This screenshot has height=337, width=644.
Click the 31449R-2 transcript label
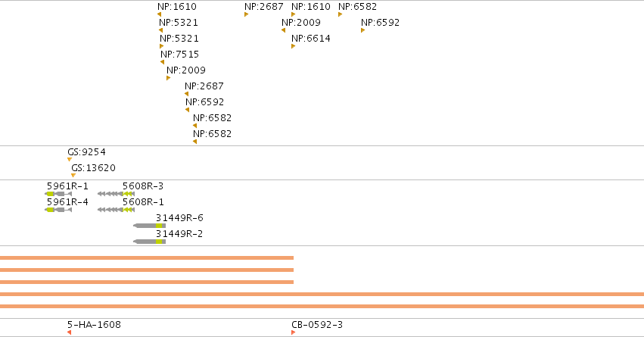coord(179,233)
